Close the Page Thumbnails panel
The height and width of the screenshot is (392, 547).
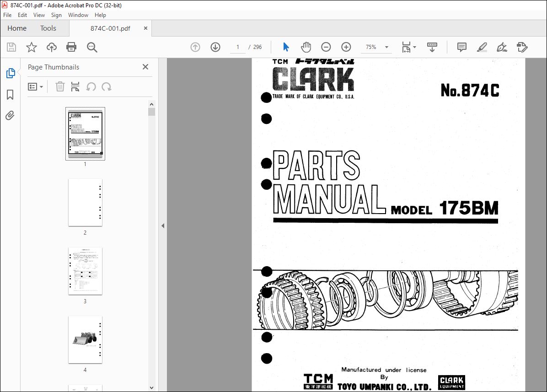[145, 67]
